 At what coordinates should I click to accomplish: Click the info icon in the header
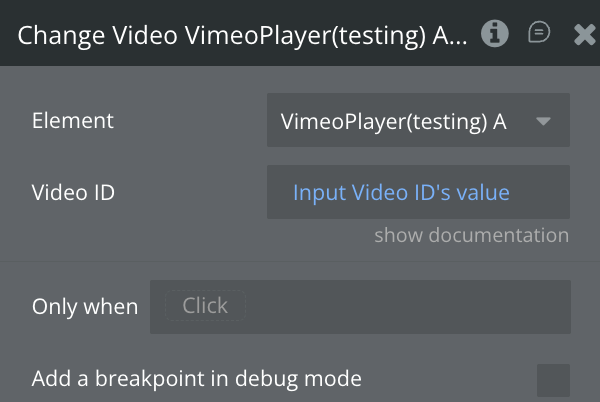pyautogui.click(x=494, y=34)
